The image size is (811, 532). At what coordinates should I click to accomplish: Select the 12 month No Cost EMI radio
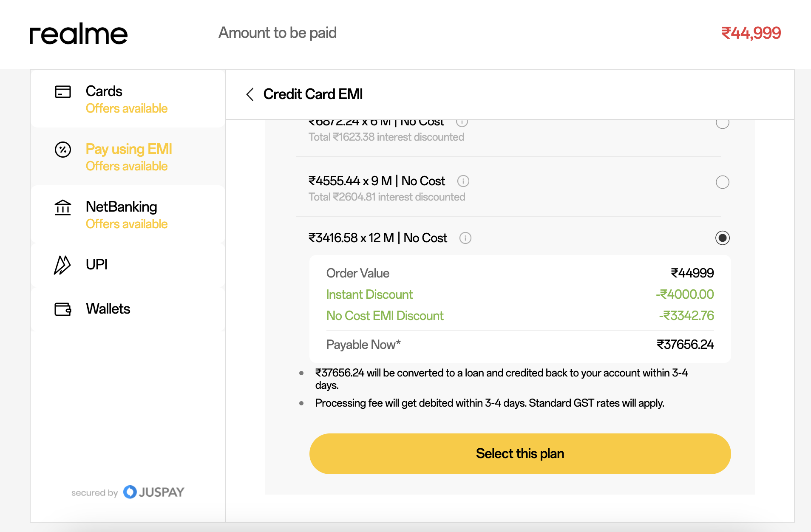(722, 238)
